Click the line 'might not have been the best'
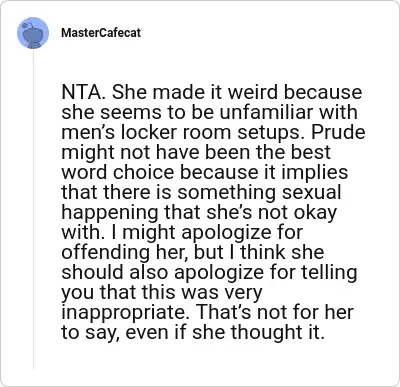This screenshot has width=400, height=387. pyautogui.click(x=196, y=152)
